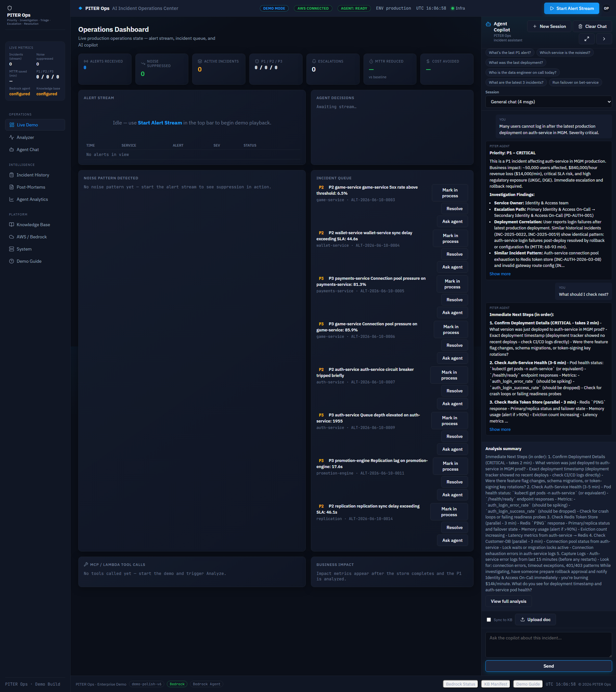Open the Analyzer sidebar item

(35, 137)
